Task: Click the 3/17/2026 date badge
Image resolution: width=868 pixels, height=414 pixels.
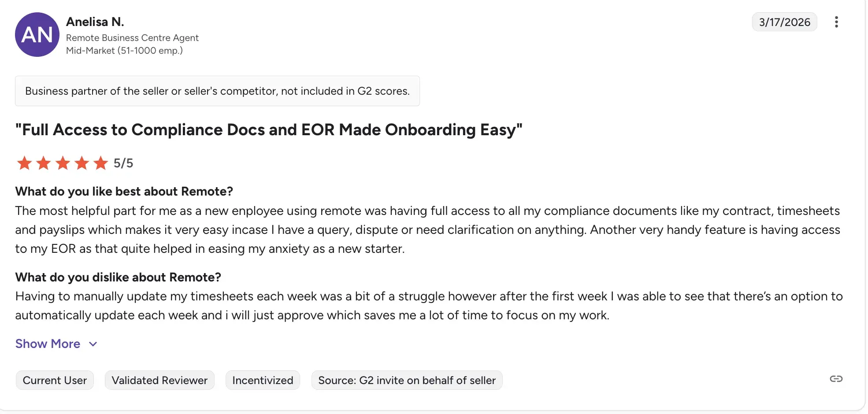Action: click(784, 22)
